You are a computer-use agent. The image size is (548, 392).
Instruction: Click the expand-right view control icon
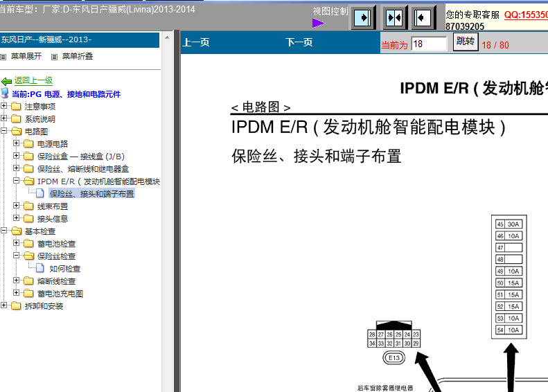click(x=363, y=17)
